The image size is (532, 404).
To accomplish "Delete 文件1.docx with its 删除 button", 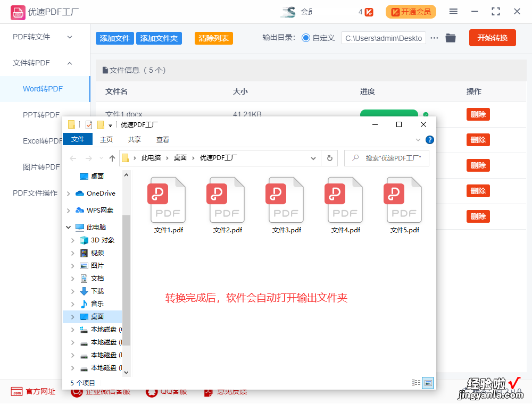I will pos(478,114).
